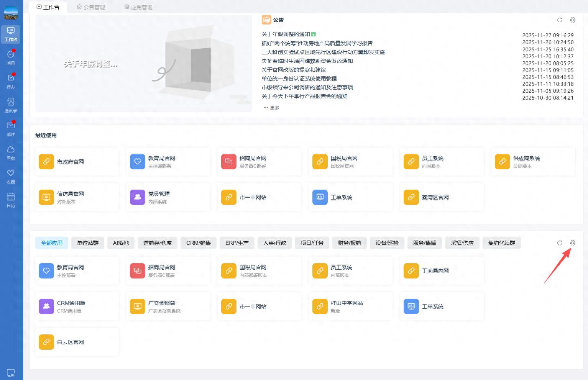The height and width of the screenshot is (380, 588).
Task: Open 邮件 from the sidebar
Action: pos(11,128)
